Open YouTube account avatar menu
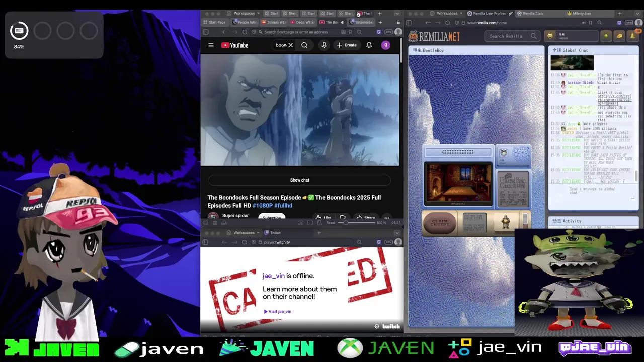Image resolution: width=644 pixels, height=362 pixels. coord(386,45)
